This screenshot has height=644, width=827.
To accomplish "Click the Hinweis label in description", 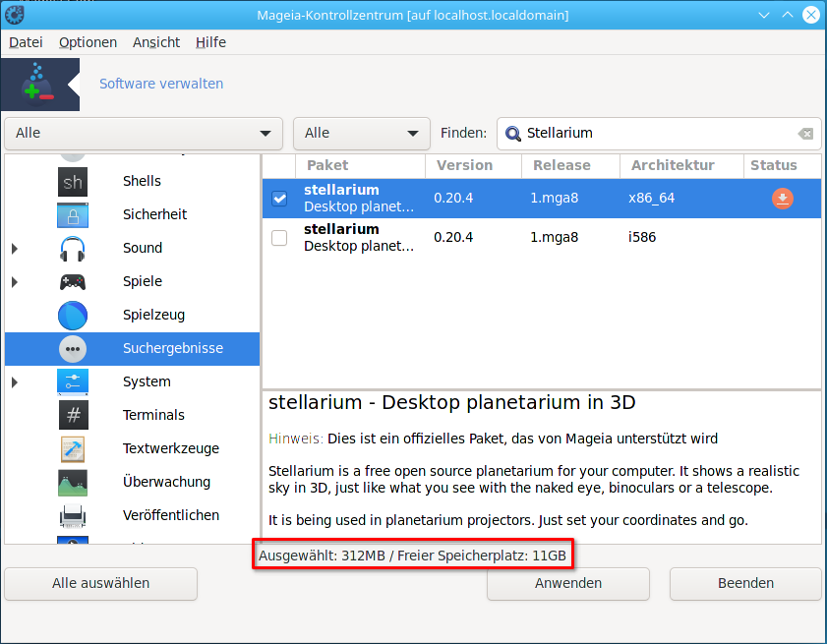I will [296, 439].
